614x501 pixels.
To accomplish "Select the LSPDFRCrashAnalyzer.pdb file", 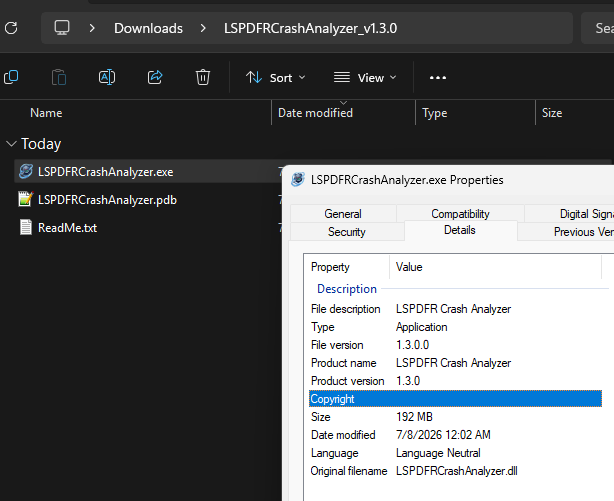I will click(x=107, y=200).
